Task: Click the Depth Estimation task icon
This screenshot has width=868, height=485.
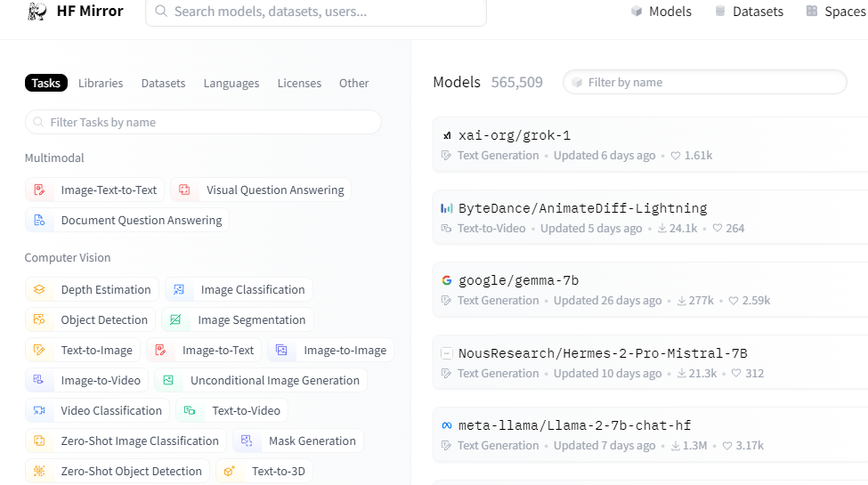Action: (39, 290)
